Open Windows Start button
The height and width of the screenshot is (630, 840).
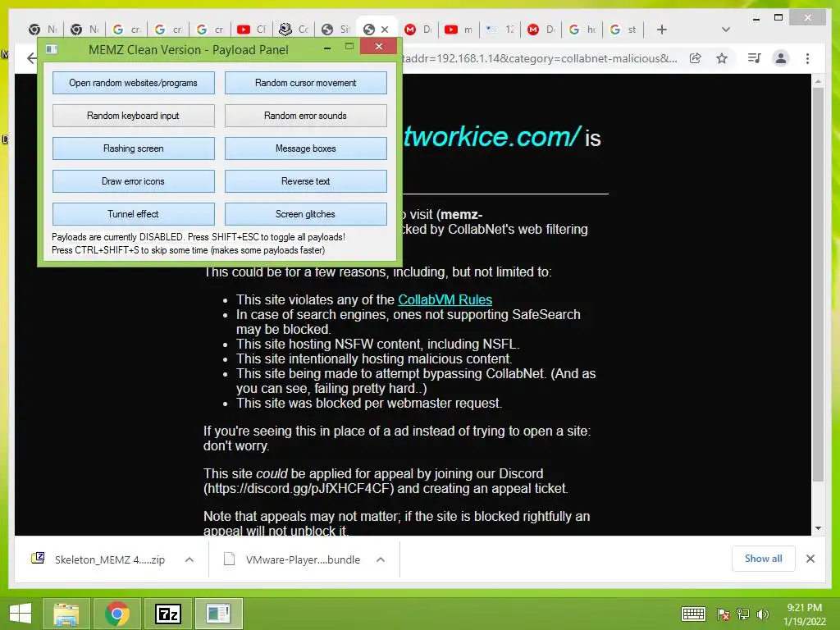(x=21, y=614)
